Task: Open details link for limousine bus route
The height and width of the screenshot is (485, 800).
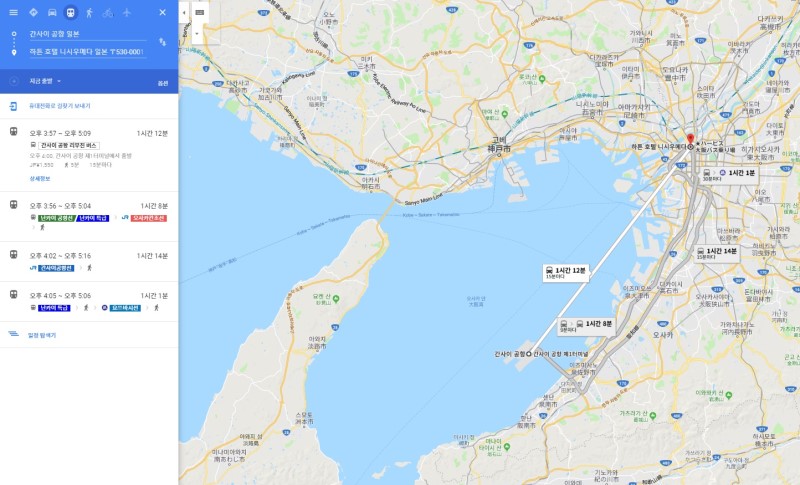Action: tap(40, 178)
